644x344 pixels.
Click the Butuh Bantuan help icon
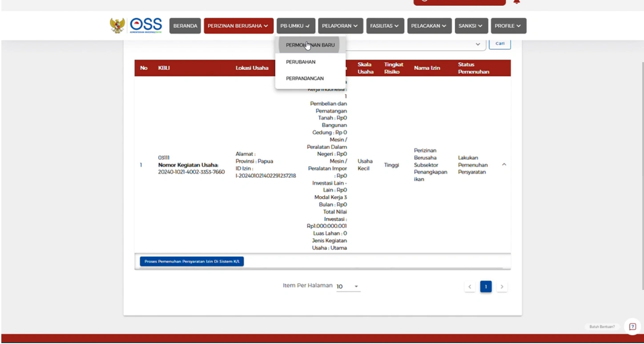click(632, 327)
